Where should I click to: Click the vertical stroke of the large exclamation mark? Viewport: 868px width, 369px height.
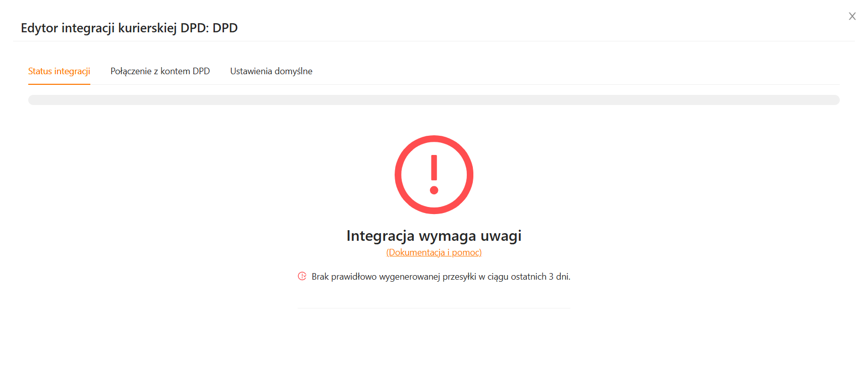click(434, 168)
